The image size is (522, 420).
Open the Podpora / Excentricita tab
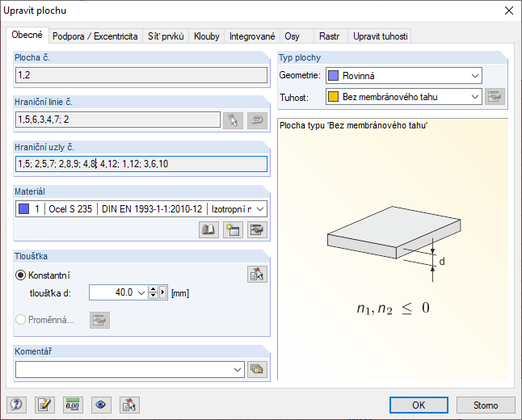(x=95, y=36)
